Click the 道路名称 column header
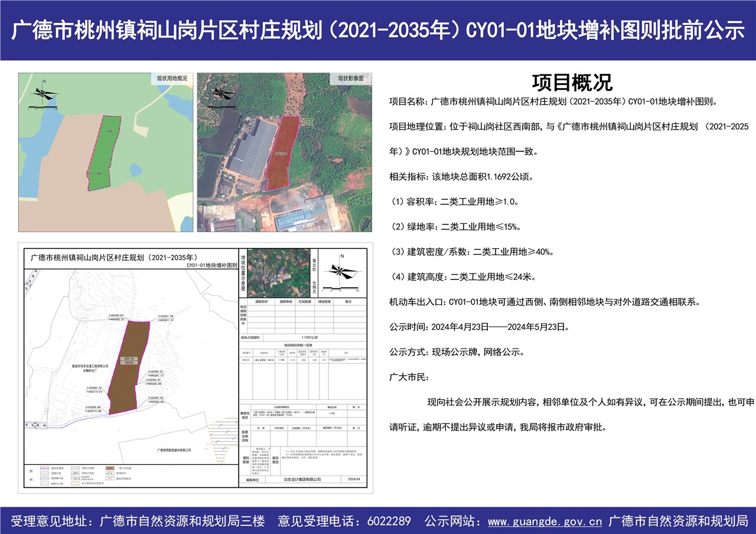Screen dimensions: 756x534 [262, 301]
